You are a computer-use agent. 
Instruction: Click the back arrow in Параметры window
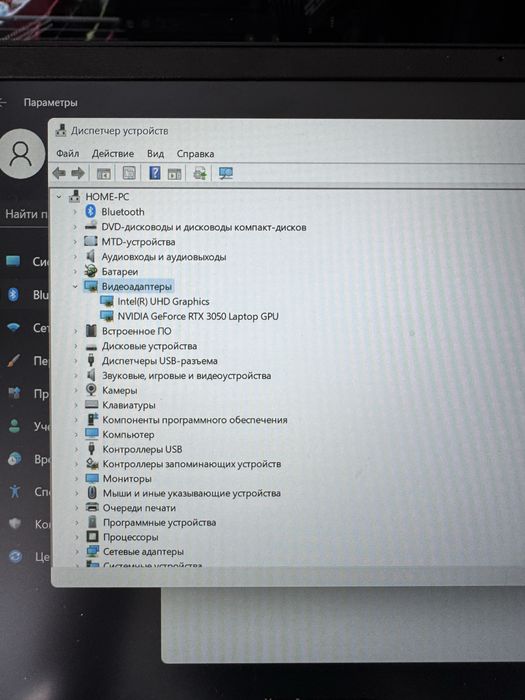(x=3, y=102)
